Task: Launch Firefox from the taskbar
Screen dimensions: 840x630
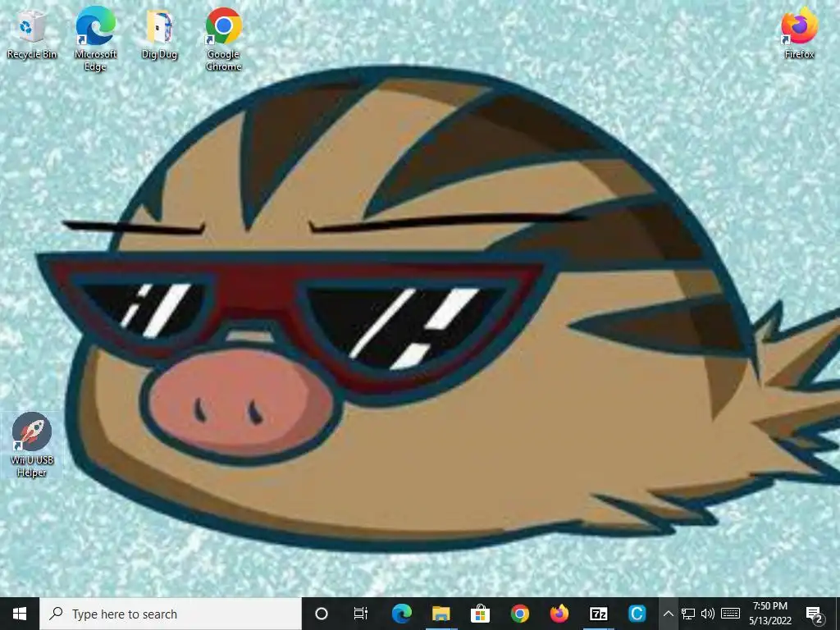Action: [x=559, y=614]
